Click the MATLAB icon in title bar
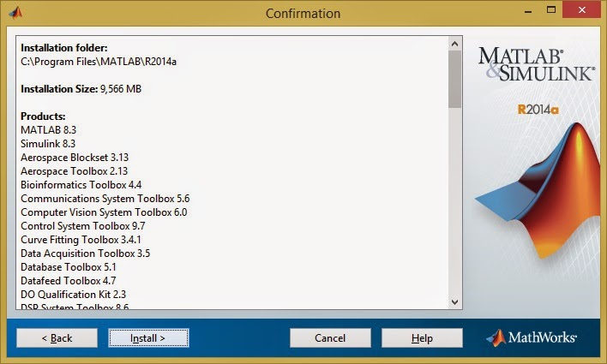 click(x=15, y=13)
